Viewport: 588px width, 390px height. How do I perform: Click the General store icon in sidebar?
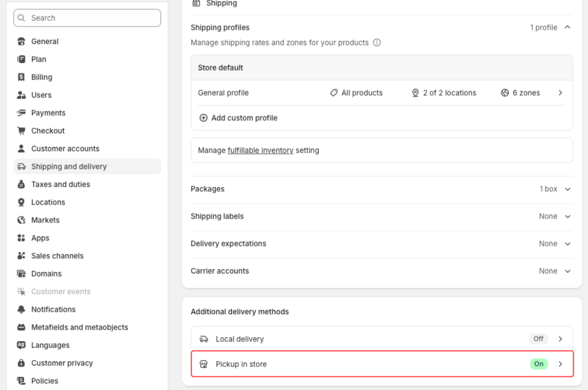(x=21, y=41)
